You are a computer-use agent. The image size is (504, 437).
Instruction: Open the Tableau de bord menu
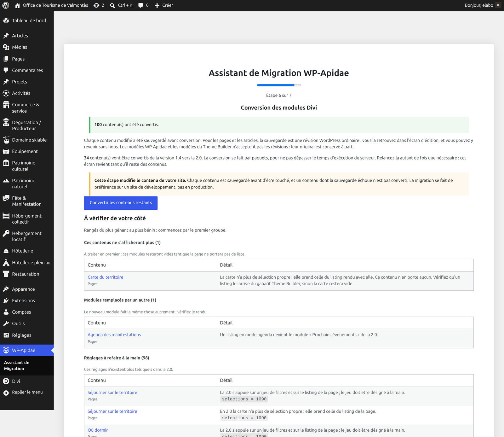[29, 20]
